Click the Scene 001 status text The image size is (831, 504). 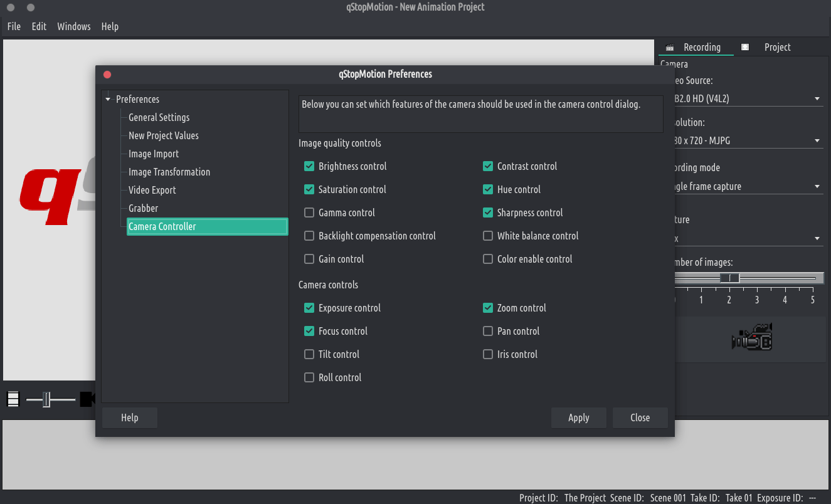coord(669,498)
